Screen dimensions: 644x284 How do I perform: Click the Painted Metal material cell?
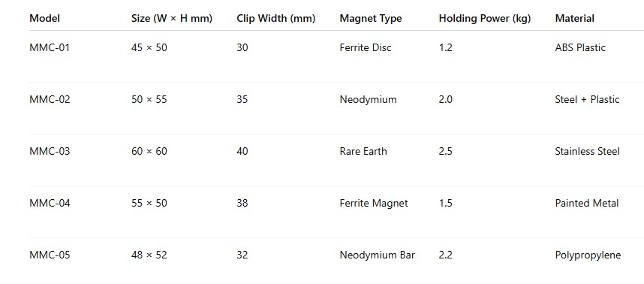tap(586, 203)
